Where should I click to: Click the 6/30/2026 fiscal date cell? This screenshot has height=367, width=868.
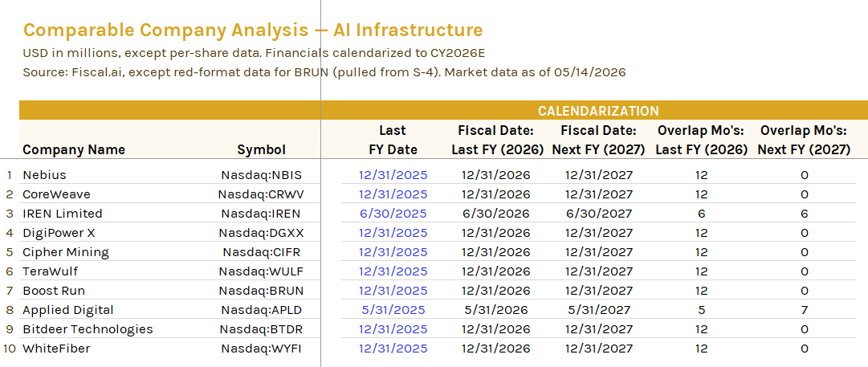(x=496, y=214)
